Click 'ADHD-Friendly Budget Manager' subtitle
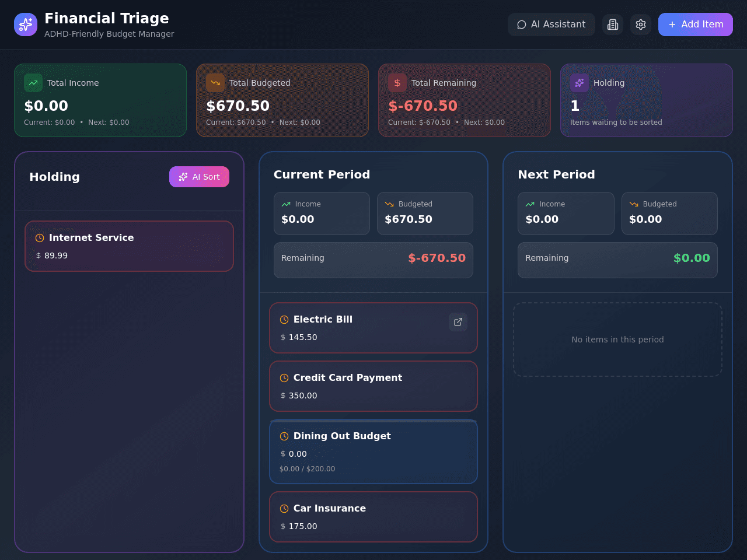The height and width of the screenshot is (560, 747). click(x=109, y=34)
